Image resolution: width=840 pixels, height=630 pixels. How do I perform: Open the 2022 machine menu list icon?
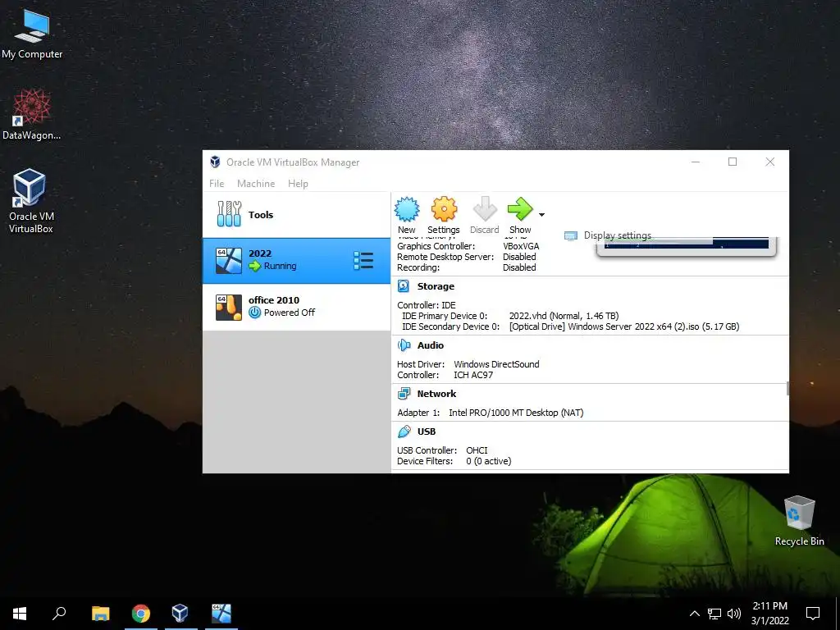click(x=363, y=261)
